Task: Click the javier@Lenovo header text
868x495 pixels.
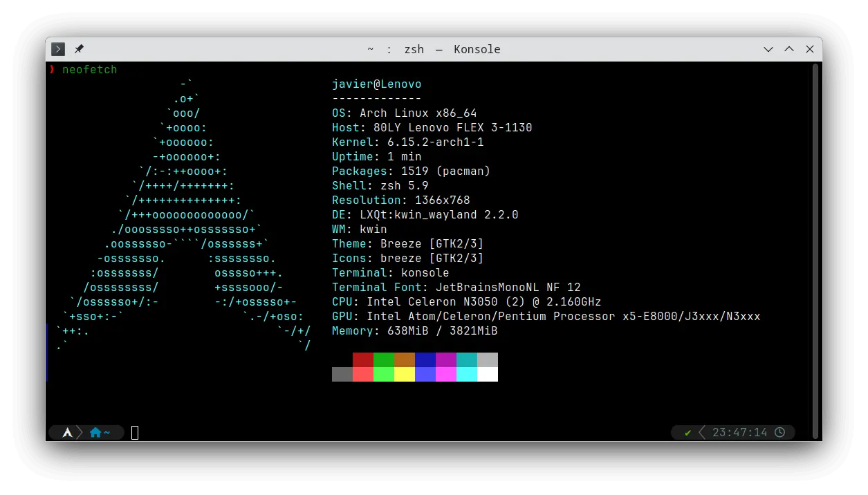Action: (376, 84)
